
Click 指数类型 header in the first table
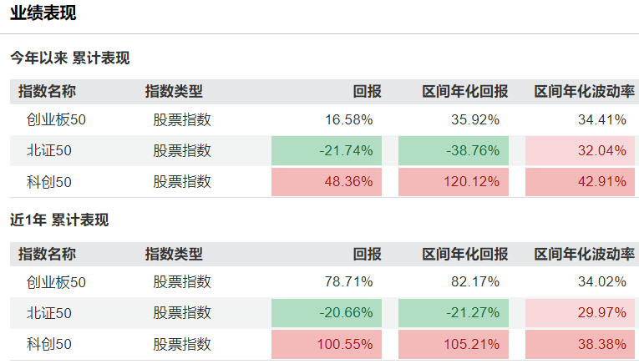click(174, 91)
